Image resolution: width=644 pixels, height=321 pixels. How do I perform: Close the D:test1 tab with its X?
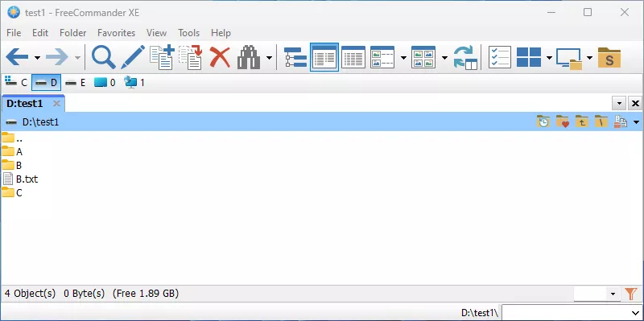(56, 104)
